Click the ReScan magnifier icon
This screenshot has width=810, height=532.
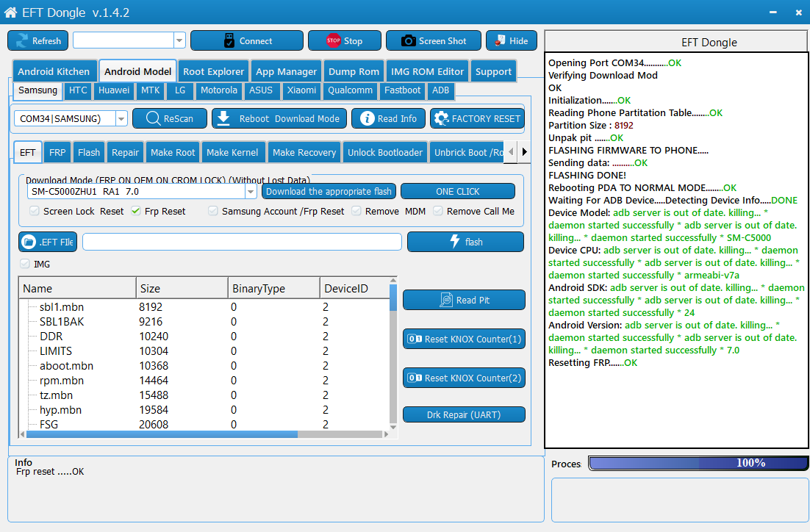pos(152,118)
